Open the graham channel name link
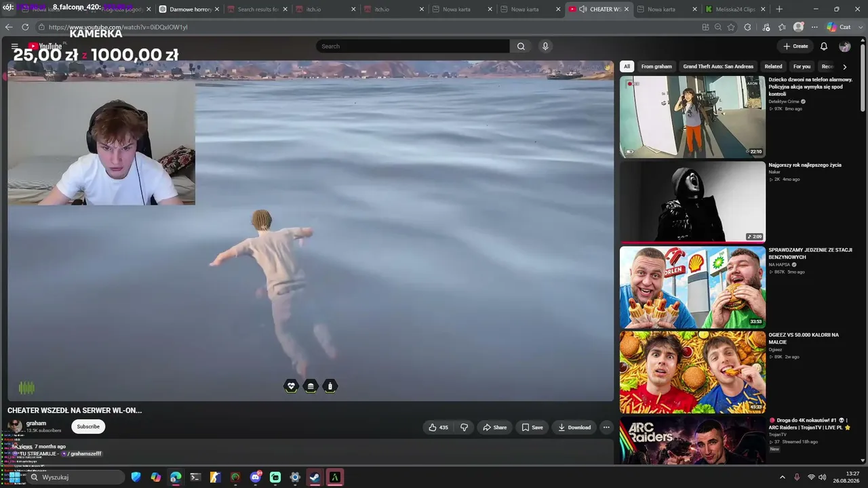Screen dimensions: 868x488 pyautogui.click(x=36, y=423)
